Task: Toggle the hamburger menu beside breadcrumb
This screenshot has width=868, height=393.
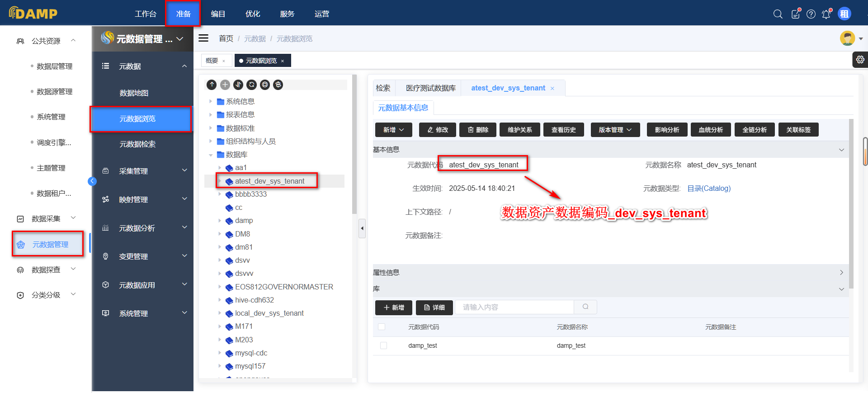Action: point(204,38)
